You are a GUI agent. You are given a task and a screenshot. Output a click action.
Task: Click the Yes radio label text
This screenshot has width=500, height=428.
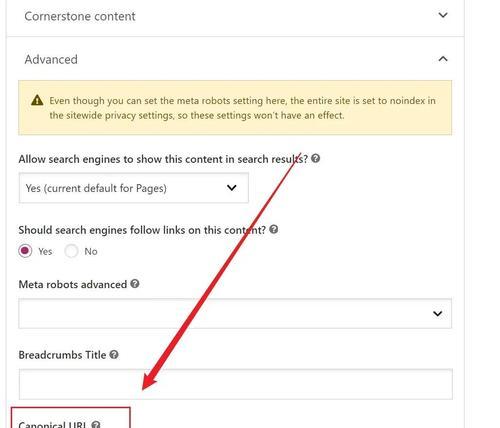(x=45, y=251)
